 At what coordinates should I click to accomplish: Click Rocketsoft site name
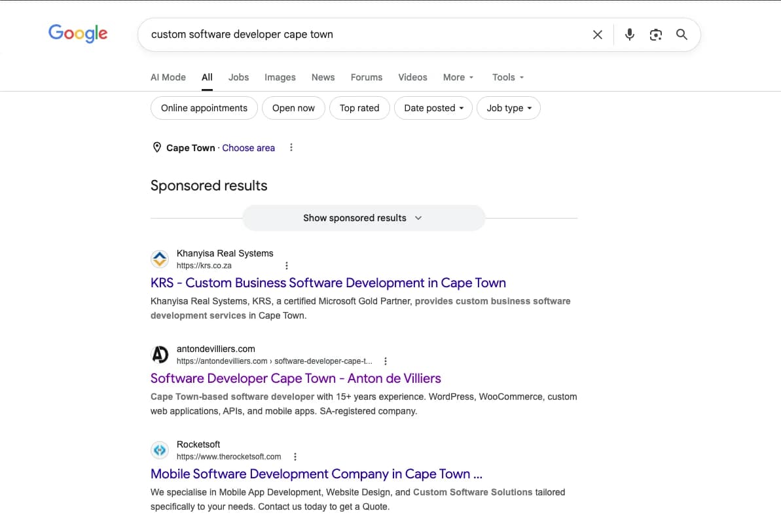(198, 444)
